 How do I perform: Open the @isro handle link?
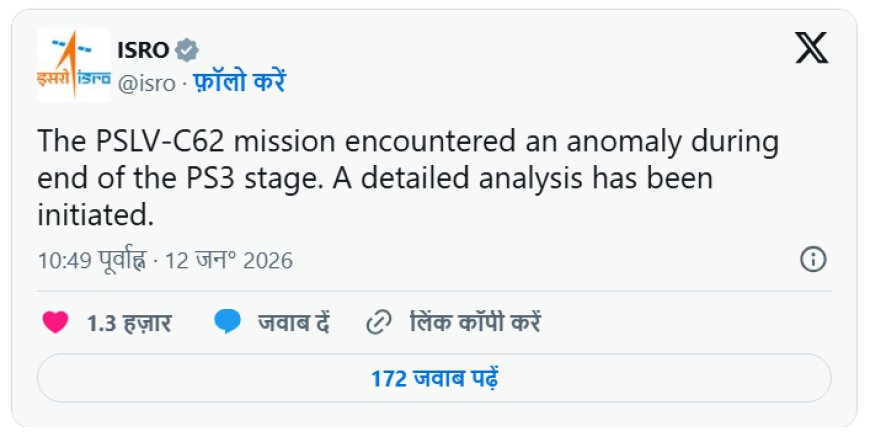coord(146,83)
